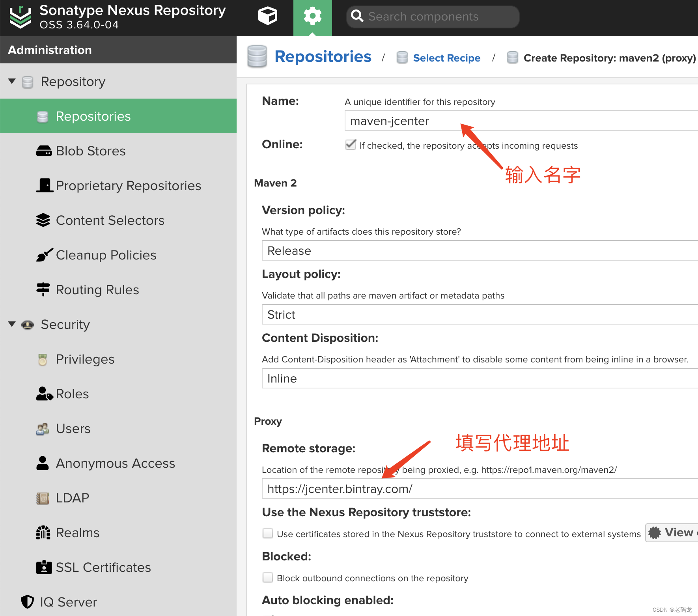The height and width of the screenshot is (616, 698).
Task: Click the Privileges medal icon
Action: (x=43, y=359)
